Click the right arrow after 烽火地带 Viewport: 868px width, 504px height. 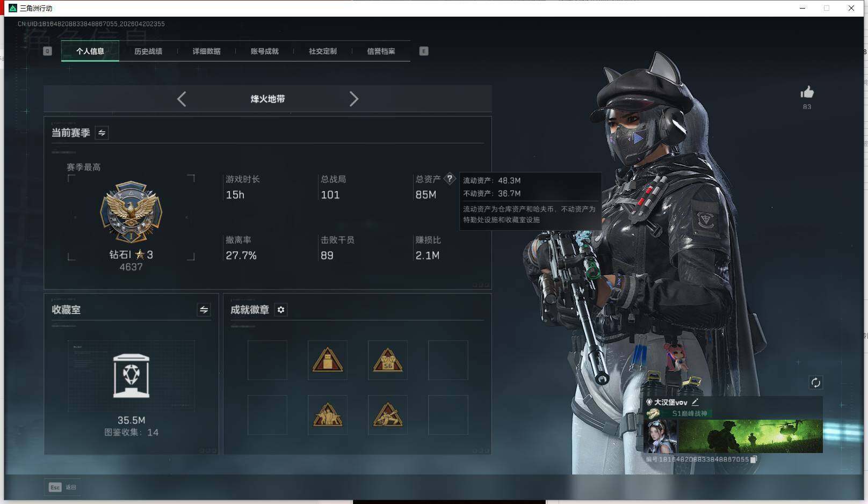[355, 99]
